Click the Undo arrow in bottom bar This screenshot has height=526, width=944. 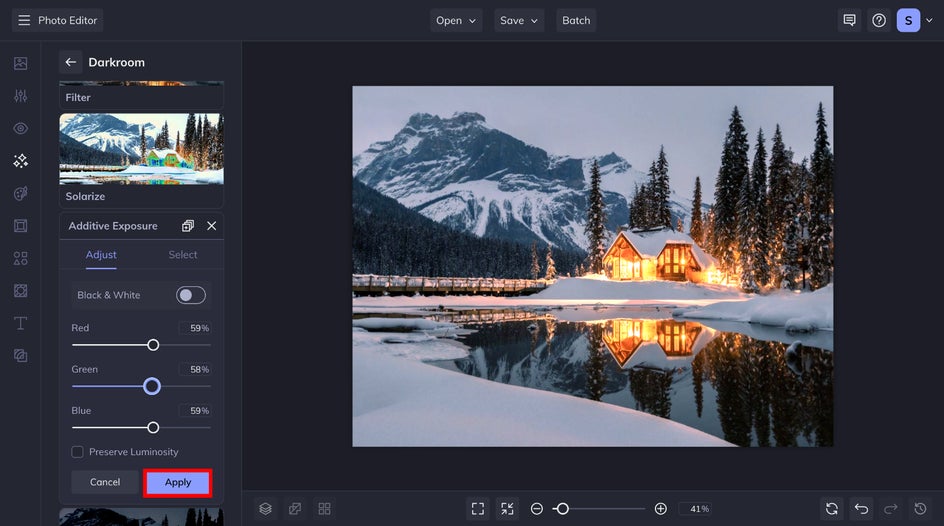click(861, 509)
